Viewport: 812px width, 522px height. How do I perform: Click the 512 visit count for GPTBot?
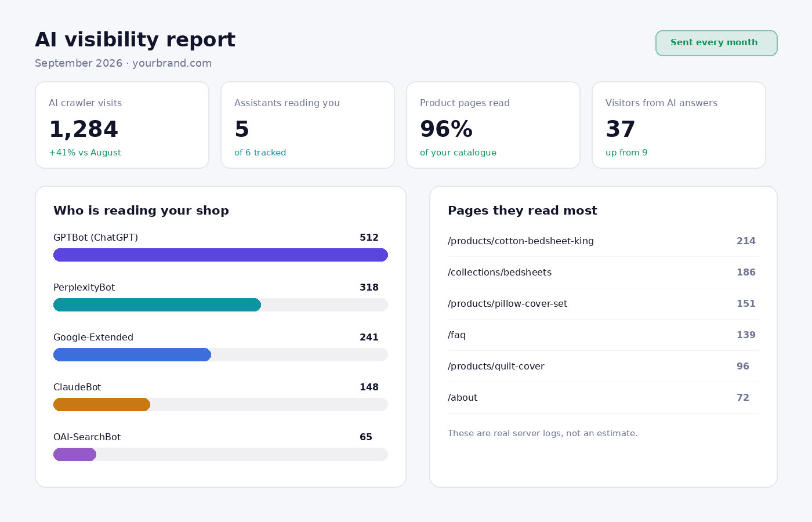pos(369,238)
